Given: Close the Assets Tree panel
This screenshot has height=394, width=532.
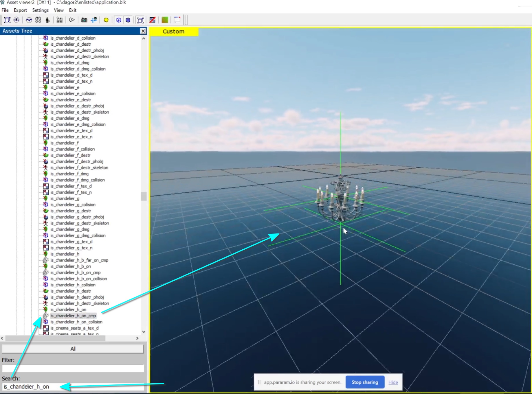Looking at the screenshot, I should point(143,31).
